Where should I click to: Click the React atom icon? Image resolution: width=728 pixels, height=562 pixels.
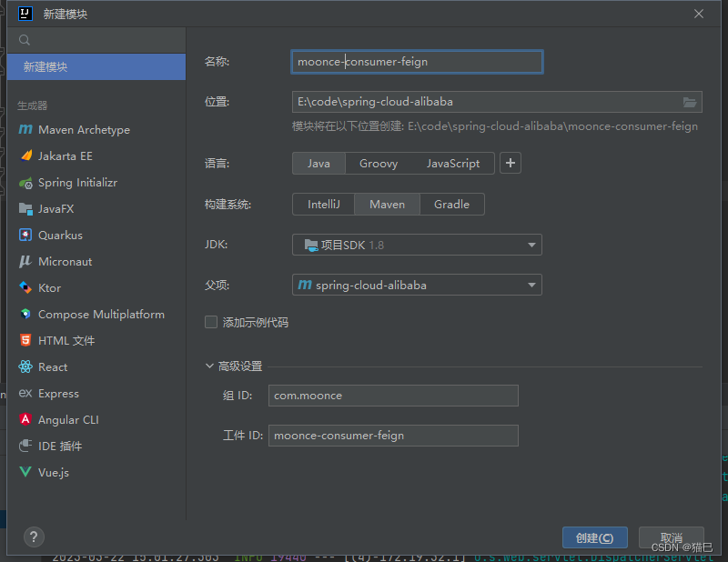(25, 366)
